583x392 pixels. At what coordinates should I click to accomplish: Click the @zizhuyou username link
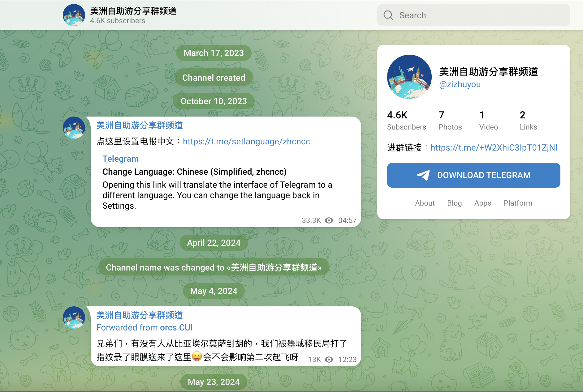pos(460,84)
